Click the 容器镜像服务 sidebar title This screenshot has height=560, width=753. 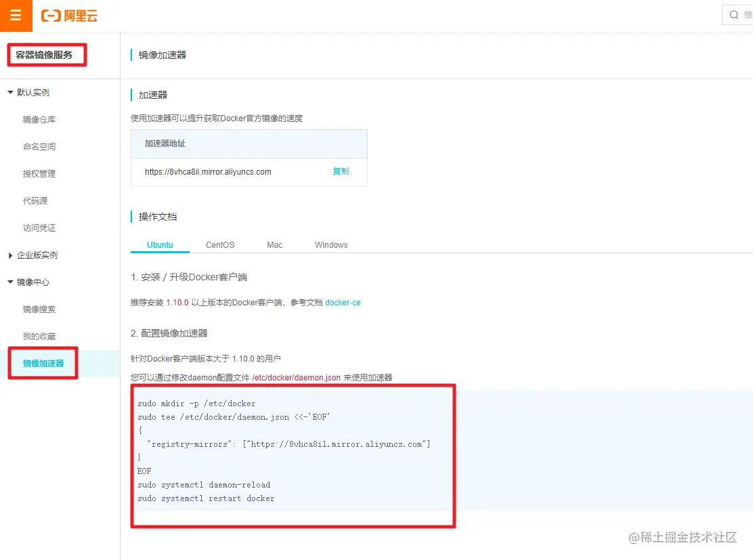coord(44,55)
